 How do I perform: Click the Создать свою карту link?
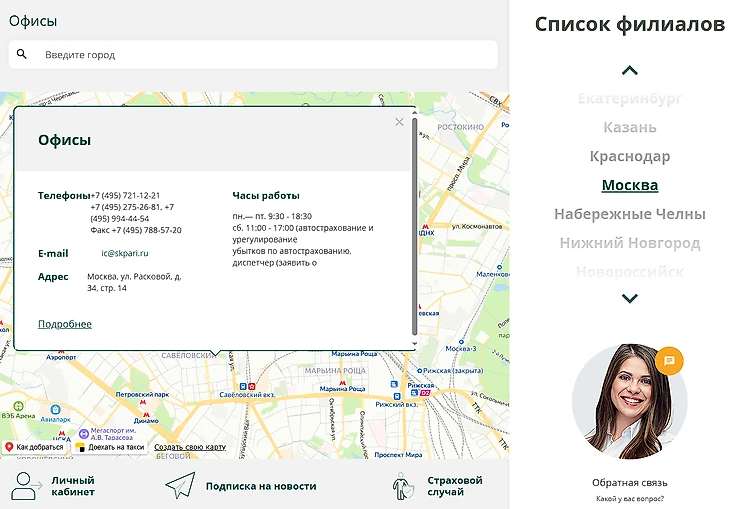(x=190, y=447)
